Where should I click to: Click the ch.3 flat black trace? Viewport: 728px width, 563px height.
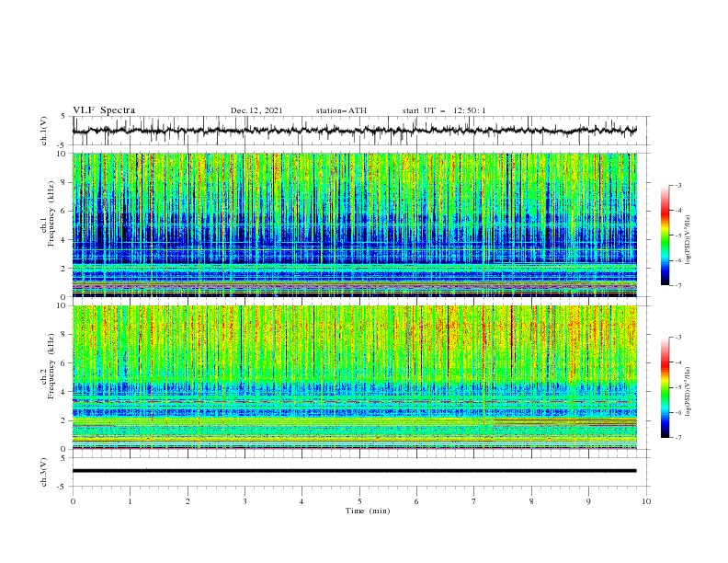[x=354, y=471]
